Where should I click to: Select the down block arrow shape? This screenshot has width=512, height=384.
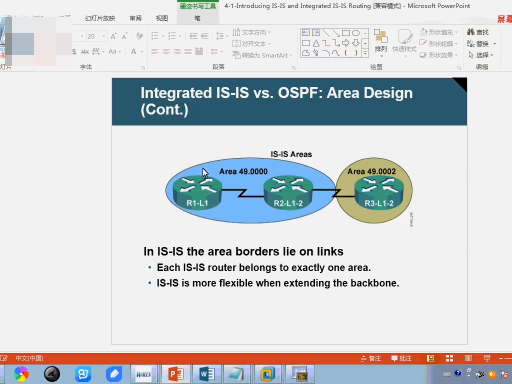[x=356, y=43]
